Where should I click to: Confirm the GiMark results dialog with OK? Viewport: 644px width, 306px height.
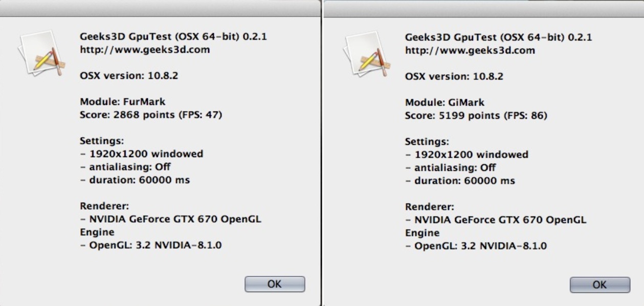[600, 285]
